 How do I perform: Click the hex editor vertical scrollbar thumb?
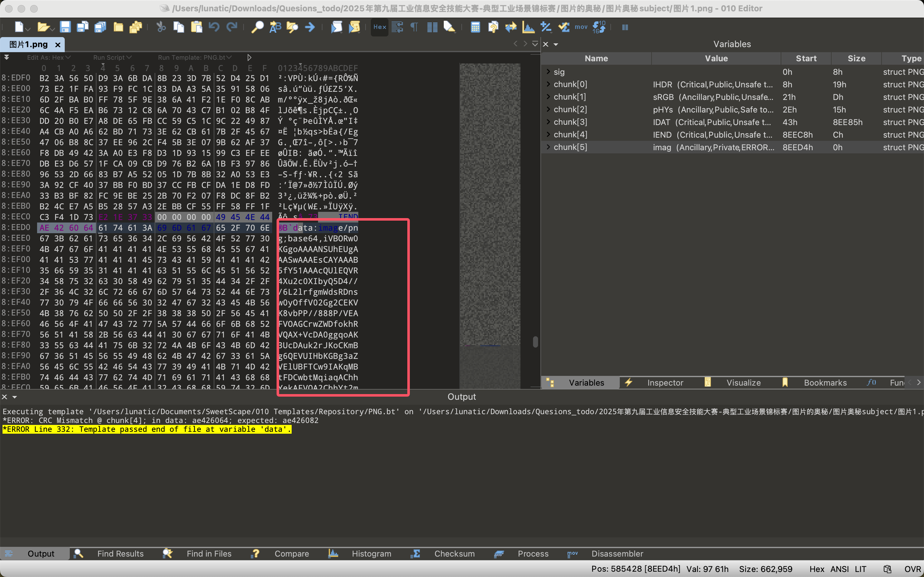coord(536,342)
